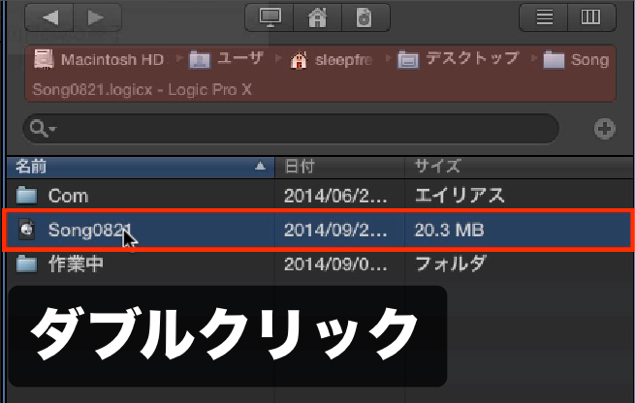Click the 20.3 MB size cell
Image resolution: width=635 pixels, height=403 pixels.
(449, 230)
